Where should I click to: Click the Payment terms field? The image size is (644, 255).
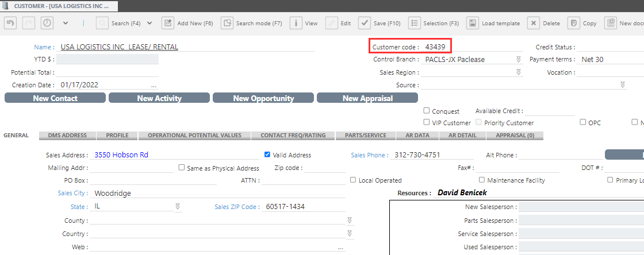pyautogui.click(x=611, y=60)
